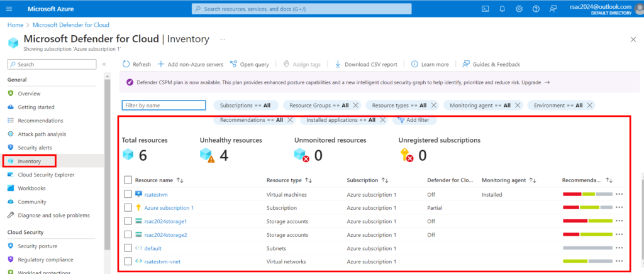This screenshot has width=644, height=274.
Task: Remove the Installed applications filter with its X
Action: (x=382, y=120)
